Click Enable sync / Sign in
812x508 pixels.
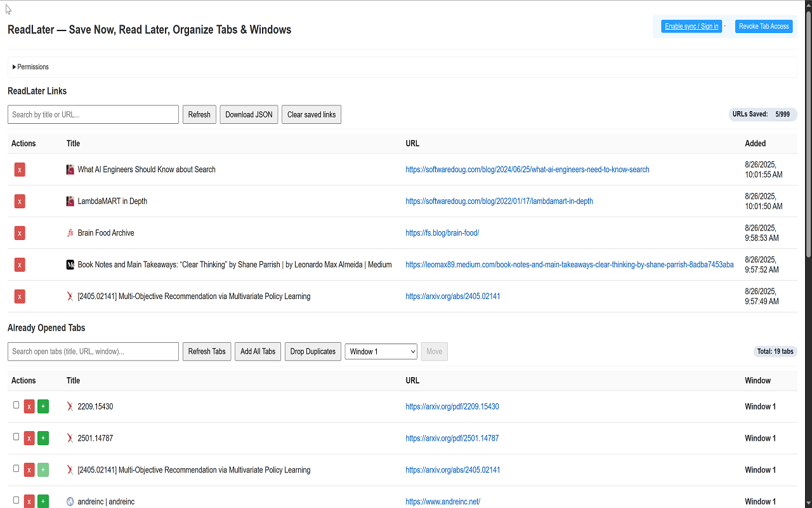tap(691, 26)
